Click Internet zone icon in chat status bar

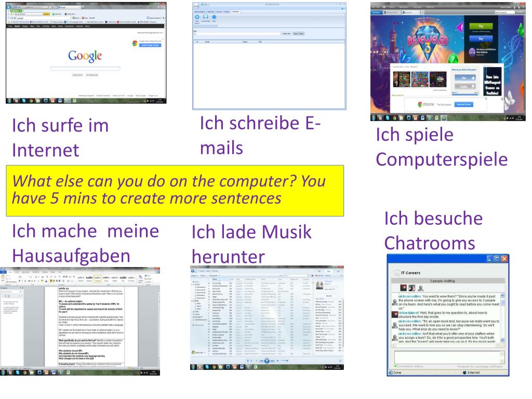tap(465, 373)
